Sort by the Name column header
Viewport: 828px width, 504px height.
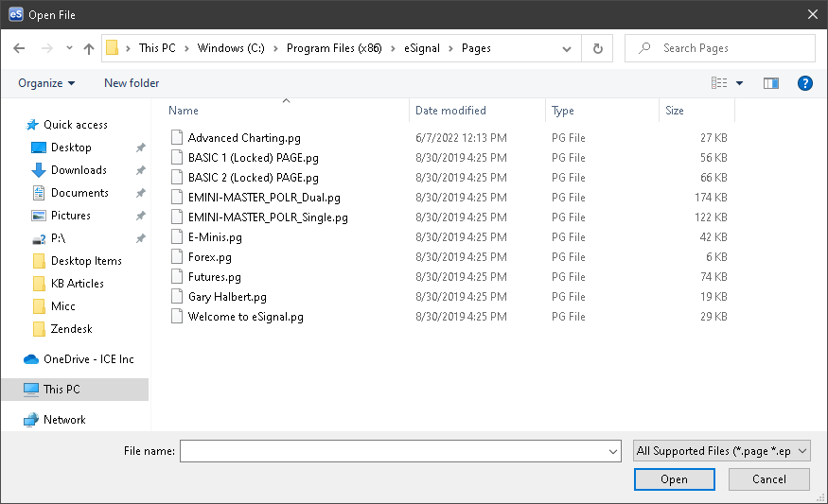[x=184, y=111]
